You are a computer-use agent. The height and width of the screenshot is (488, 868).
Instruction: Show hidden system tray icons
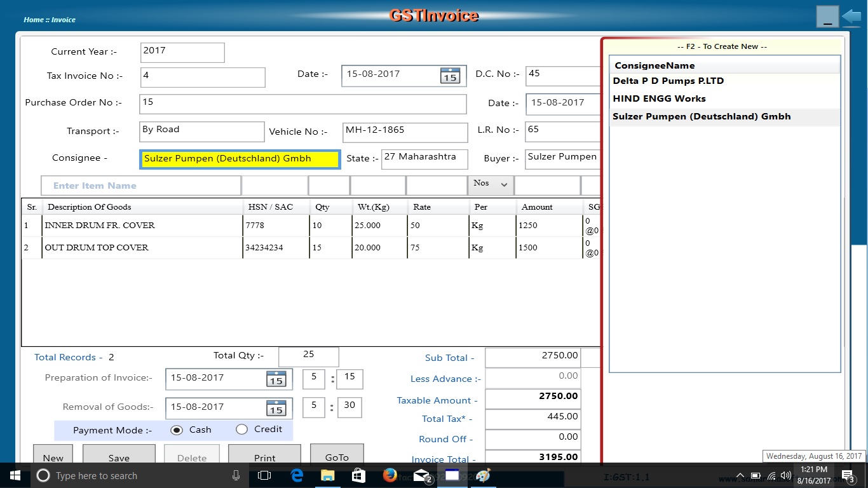pos(740,475)
